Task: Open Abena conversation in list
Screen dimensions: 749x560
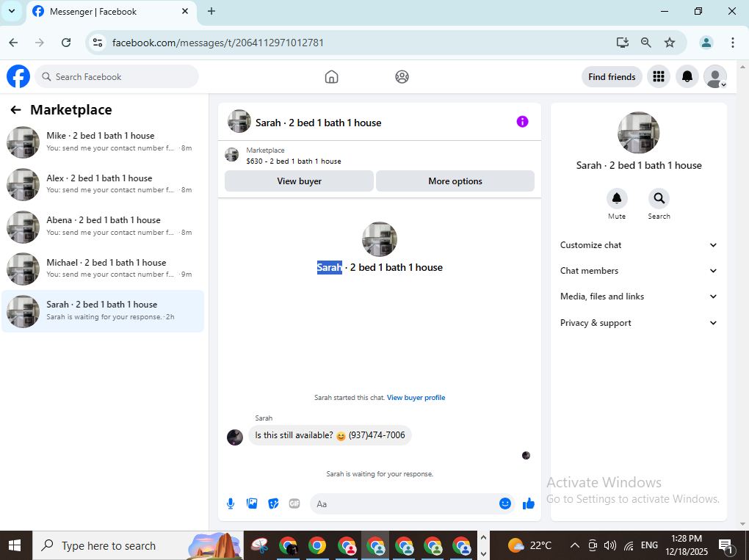Action: click(103, 226)
